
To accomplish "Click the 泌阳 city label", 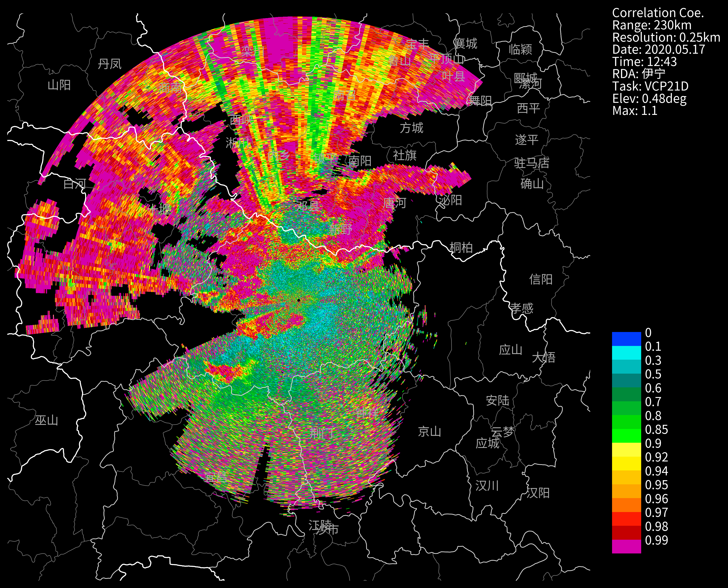I will (450, 200).
